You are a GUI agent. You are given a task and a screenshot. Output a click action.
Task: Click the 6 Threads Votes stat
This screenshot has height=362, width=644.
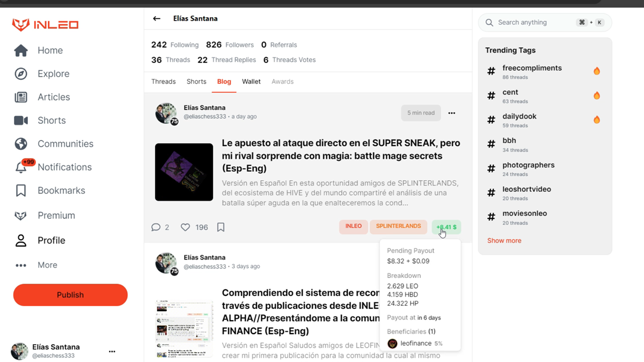coord(289,60)
